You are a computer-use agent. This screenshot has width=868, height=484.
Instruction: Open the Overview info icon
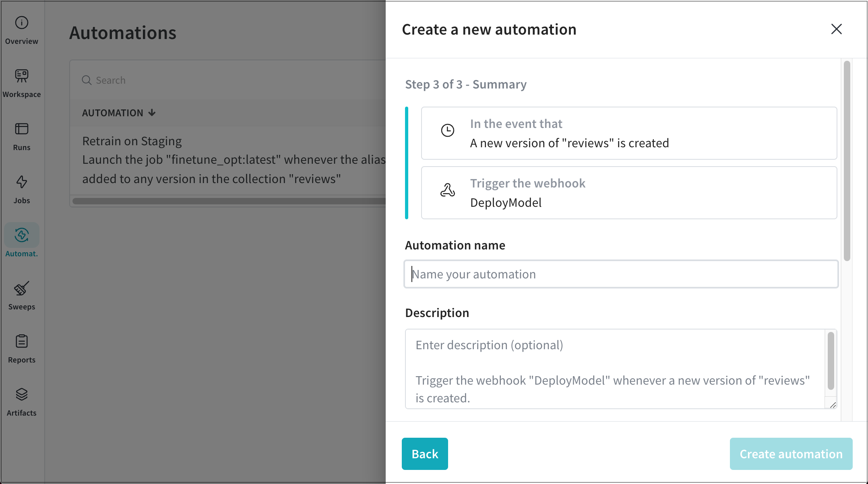[22, 23]
